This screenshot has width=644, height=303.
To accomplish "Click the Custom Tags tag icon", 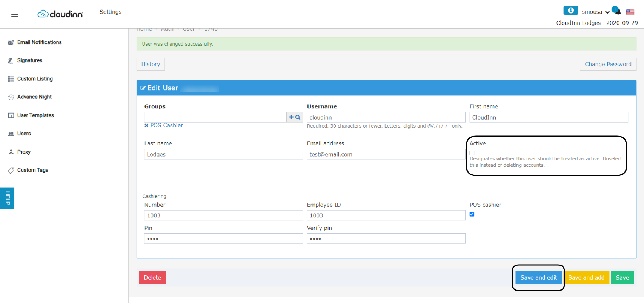I will [x=11, y=170].
